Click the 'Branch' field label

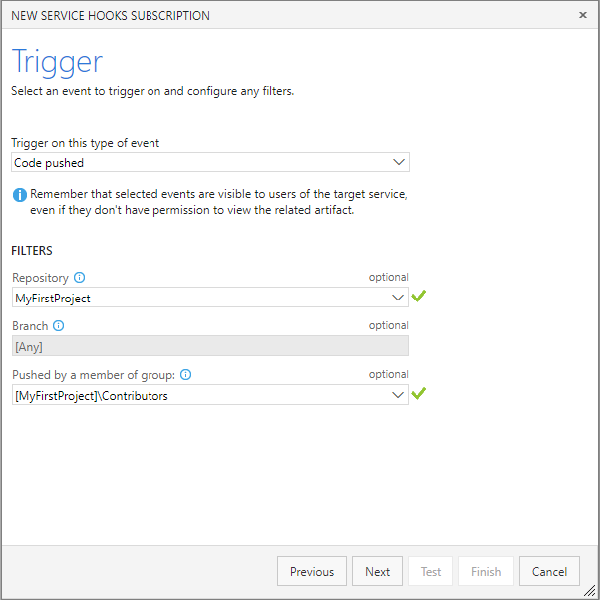[30, 326]
